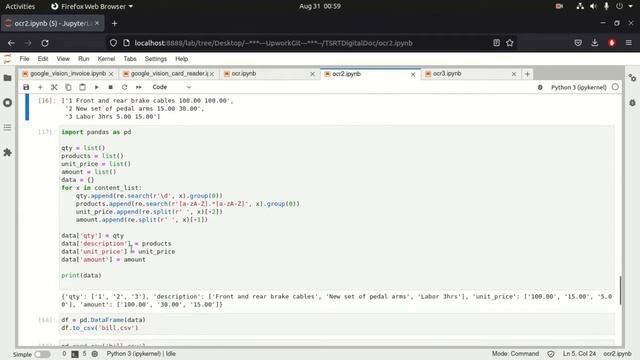Open network status indicator
This screenshot has width=640, height=360.
pos(580,6)
